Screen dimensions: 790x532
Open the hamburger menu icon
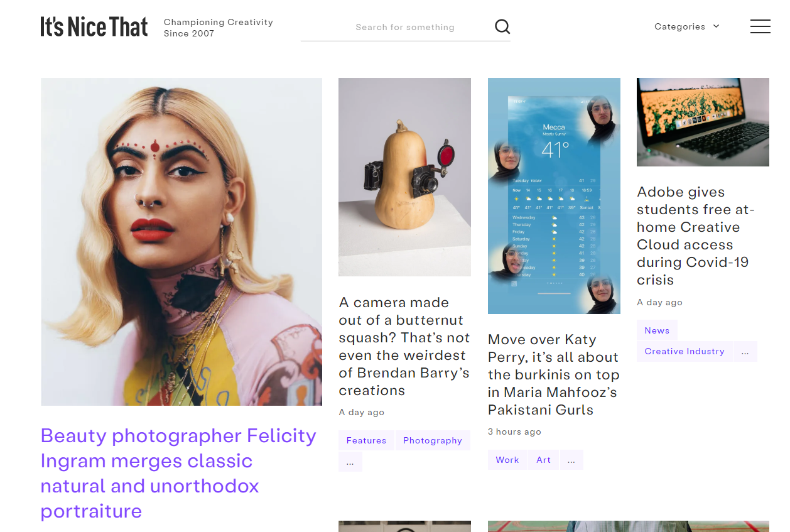coord(760,26)
